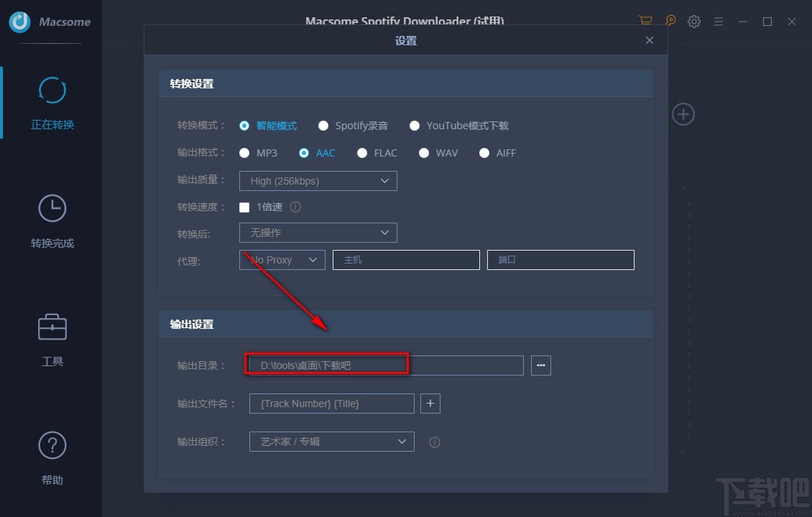Viewport: 812px width, 517px height.
Task: Open the High (256kbps) quality dropdown
Action: (x=318, y=181)
